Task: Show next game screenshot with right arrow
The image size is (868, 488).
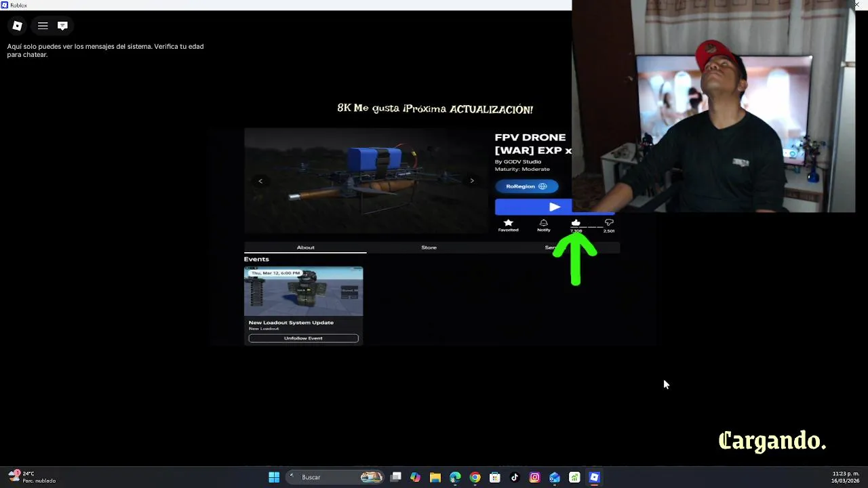Action: [x=472, y=181]
